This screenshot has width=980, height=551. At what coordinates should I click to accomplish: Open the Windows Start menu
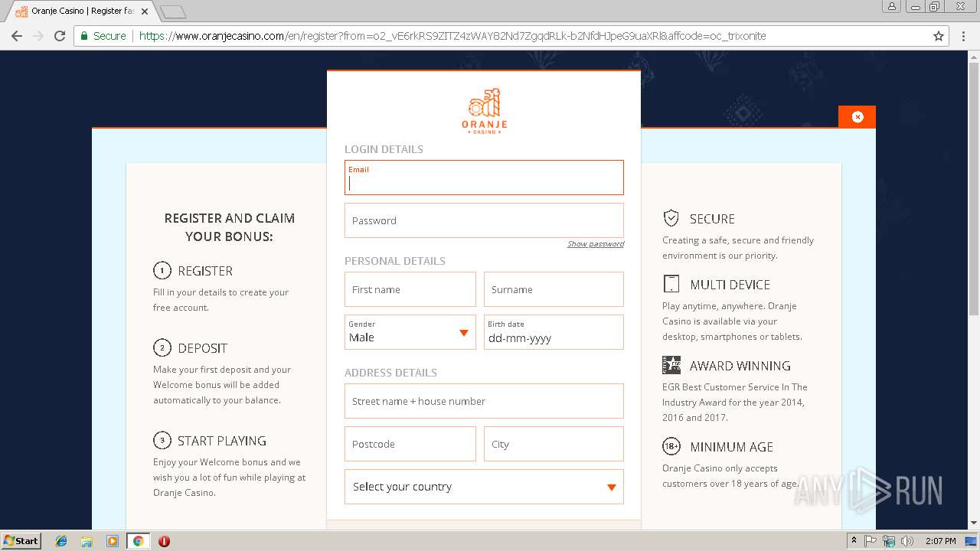coord(21,541)
